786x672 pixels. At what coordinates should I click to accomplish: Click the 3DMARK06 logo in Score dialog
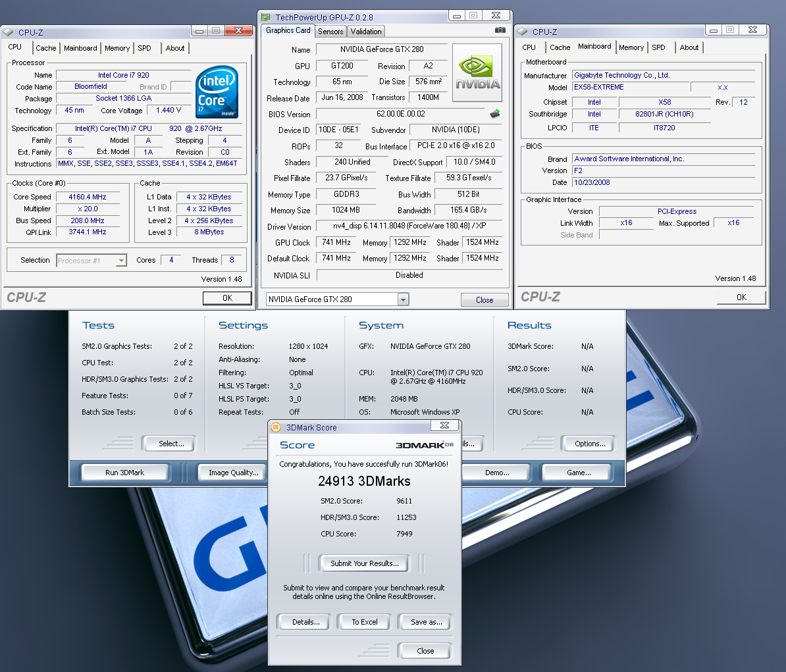425,445
